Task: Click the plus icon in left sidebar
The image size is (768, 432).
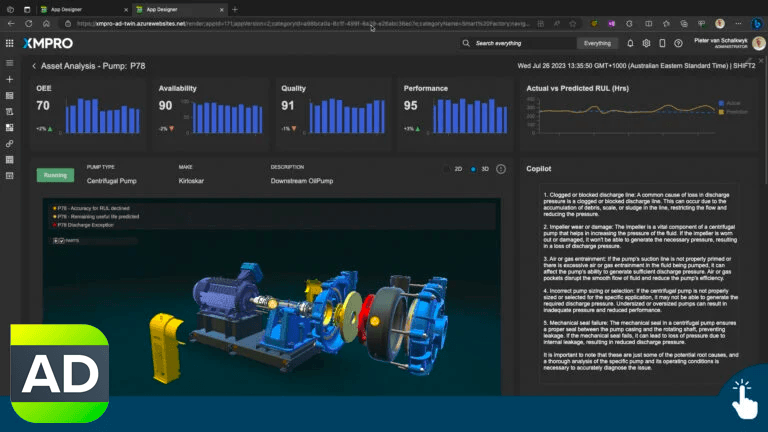Action: tap(10, 79)
